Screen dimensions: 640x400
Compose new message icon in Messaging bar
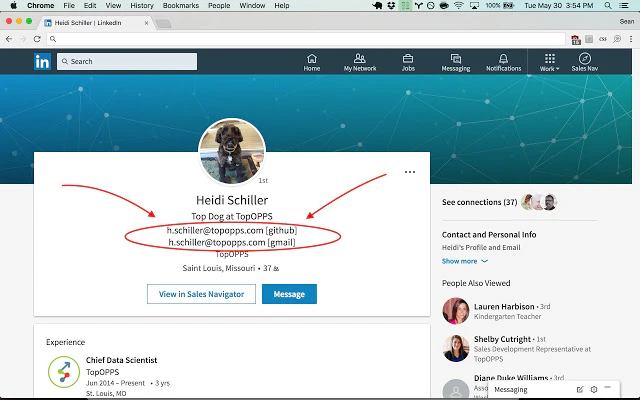[580, 389]
